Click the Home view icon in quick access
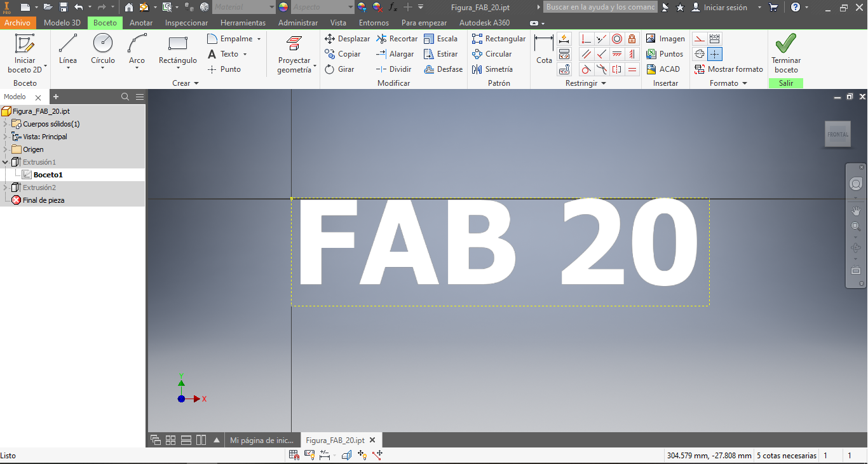Viewport: 868px width, 464px height. tap(129, 7)
